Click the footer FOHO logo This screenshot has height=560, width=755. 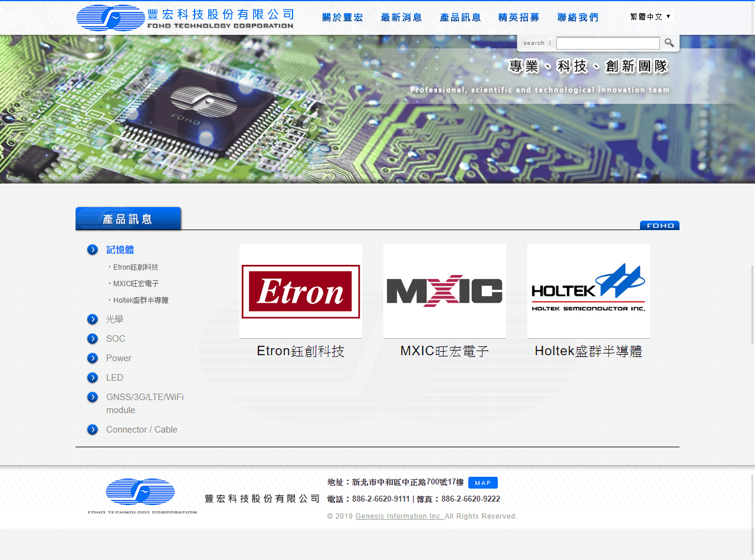[142, 496]
